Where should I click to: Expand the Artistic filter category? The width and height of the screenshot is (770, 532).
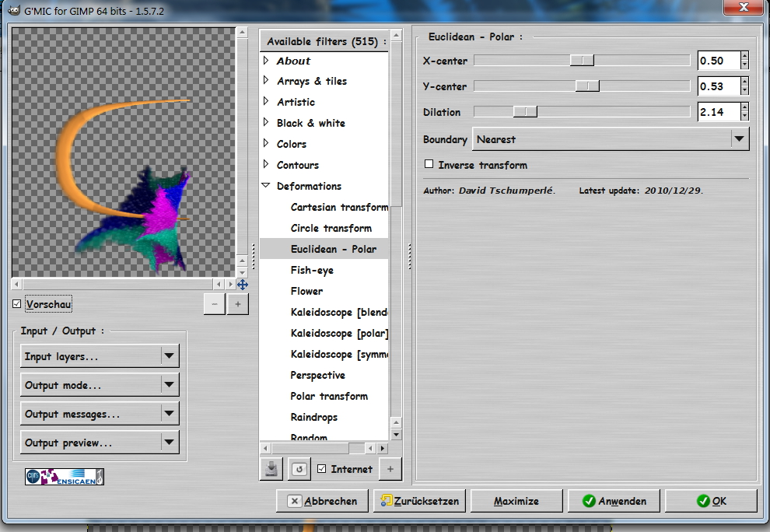266,102
